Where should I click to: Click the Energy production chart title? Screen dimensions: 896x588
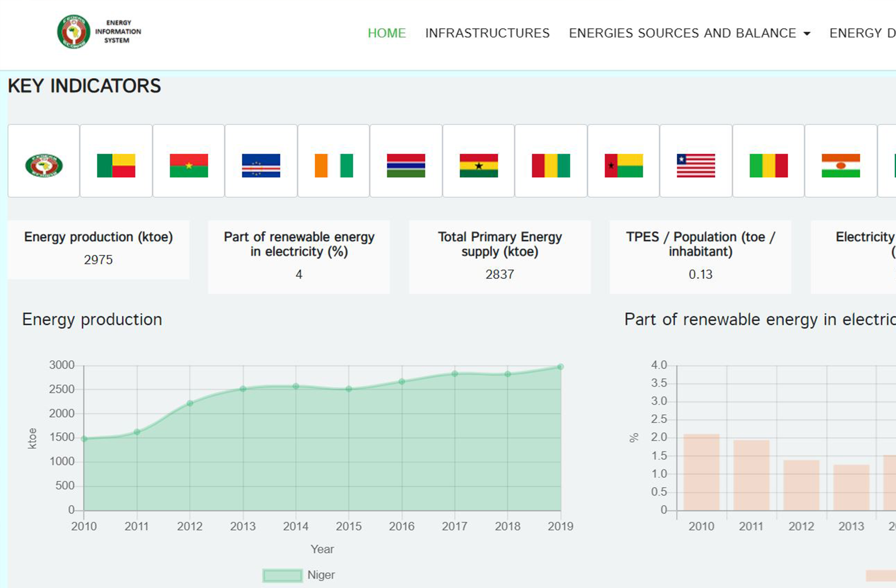pyautogui.click(x=92, y=320)
